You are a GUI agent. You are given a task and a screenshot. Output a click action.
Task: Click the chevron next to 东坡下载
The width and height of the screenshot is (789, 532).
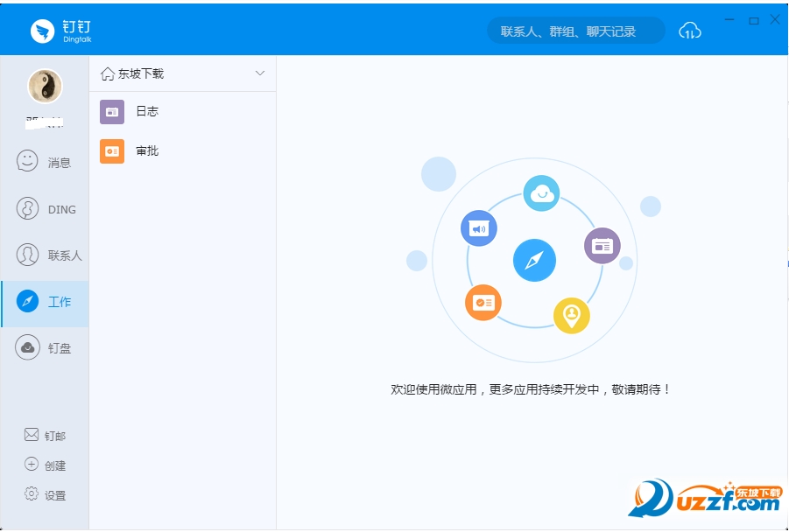(259, 73)
